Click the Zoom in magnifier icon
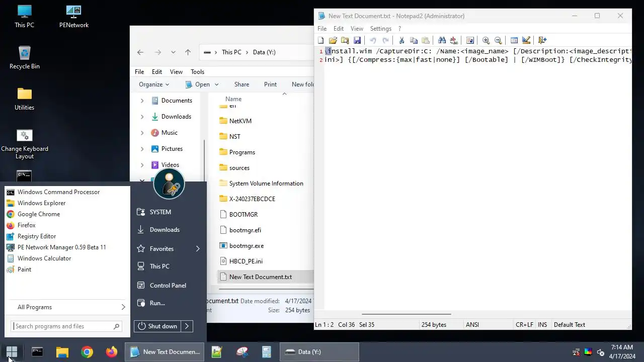The image size is (644, 362). coord(486,40)
